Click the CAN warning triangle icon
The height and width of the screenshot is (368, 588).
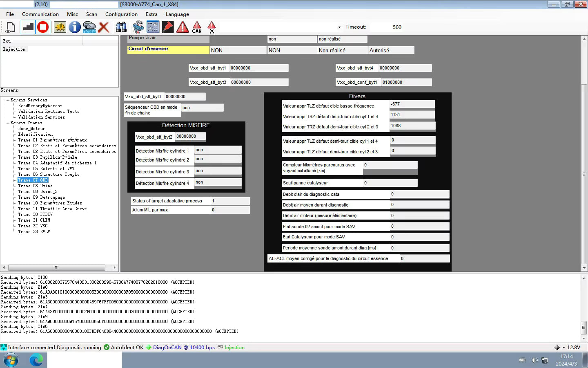click(197, 27)
